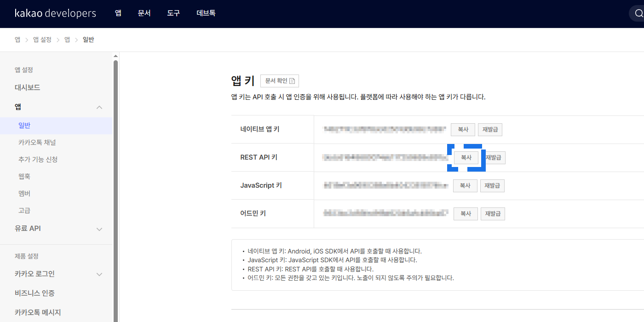
Task: Open 대시보드 in sidebar
Action: [x=28, y=87]
